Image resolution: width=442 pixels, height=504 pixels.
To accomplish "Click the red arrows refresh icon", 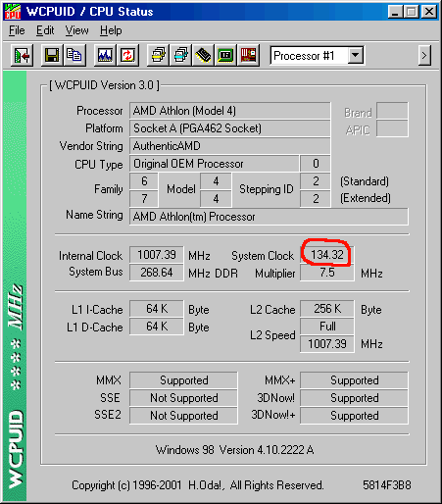I will point(127,55).
